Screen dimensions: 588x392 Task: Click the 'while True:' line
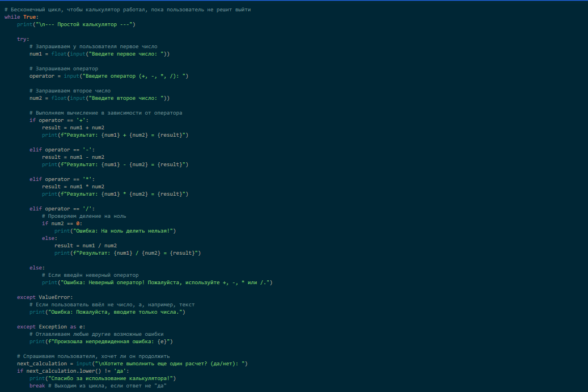click(x=22, y=17)
